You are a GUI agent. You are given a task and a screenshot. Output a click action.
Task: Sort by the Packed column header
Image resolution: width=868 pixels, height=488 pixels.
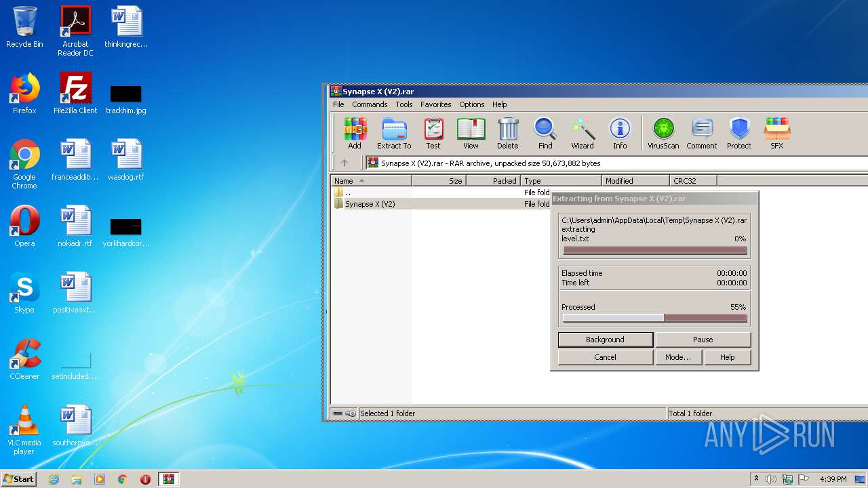(494, 181)
